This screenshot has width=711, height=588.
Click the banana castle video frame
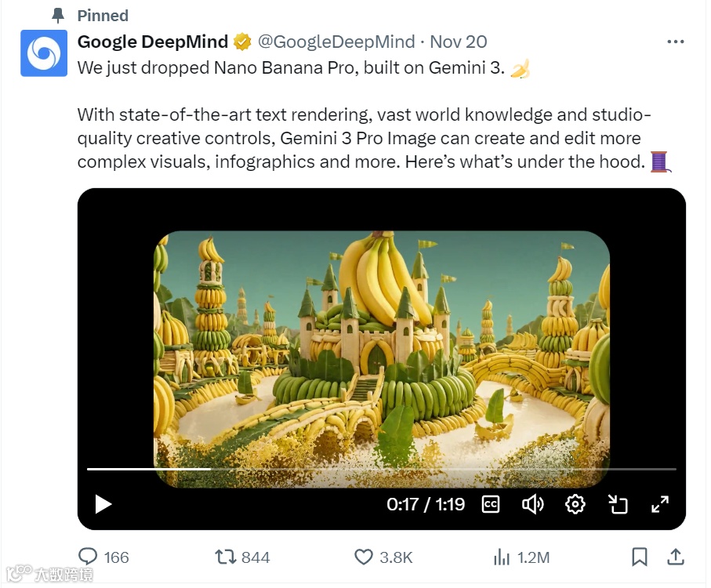[381, 359]
